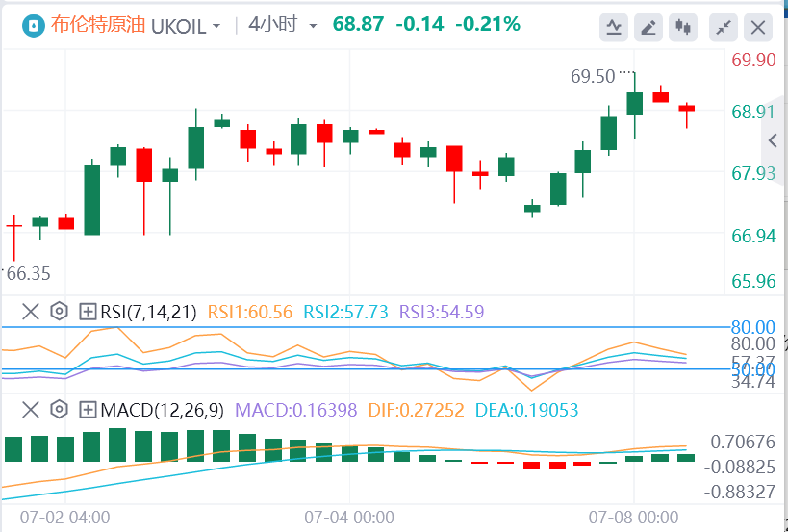
Task: Click the Brent crude symbol logo icon
Action: 33,25
